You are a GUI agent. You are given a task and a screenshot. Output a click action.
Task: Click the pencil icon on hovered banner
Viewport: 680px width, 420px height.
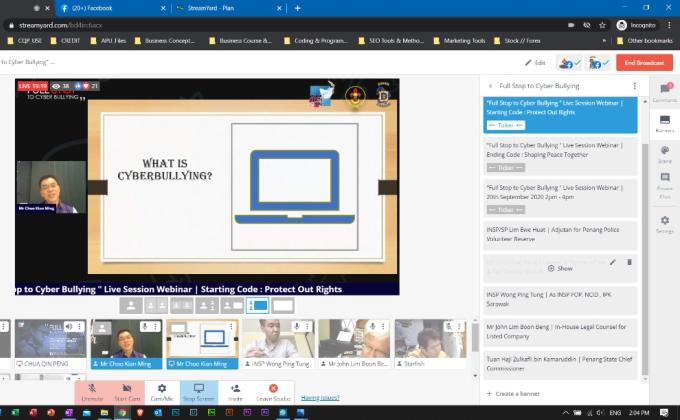click(612, 262)
